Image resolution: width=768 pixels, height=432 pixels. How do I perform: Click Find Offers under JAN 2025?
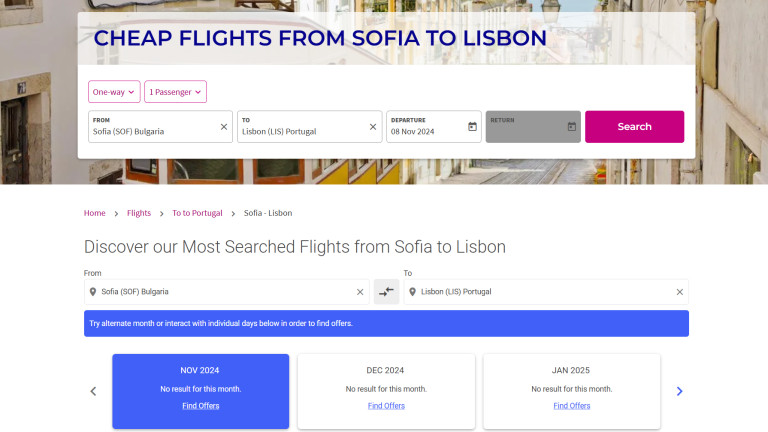tap(572, 406)
